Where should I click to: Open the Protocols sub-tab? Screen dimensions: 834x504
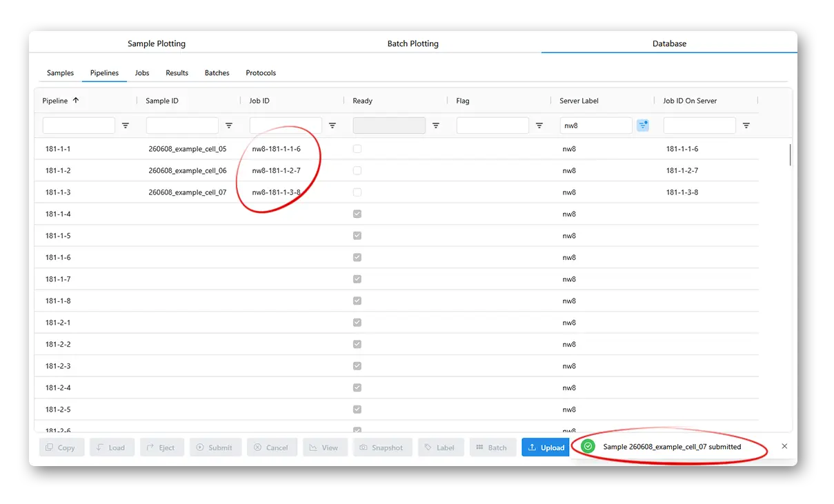261,72
